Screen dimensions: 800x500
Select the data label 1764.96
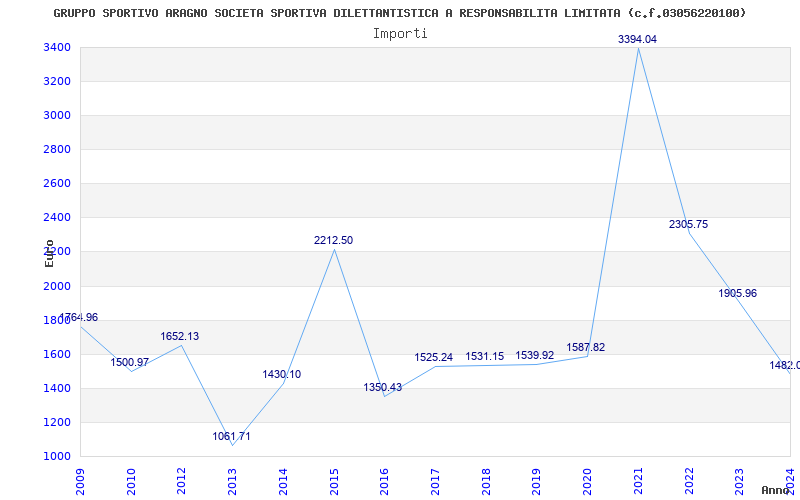79,317
